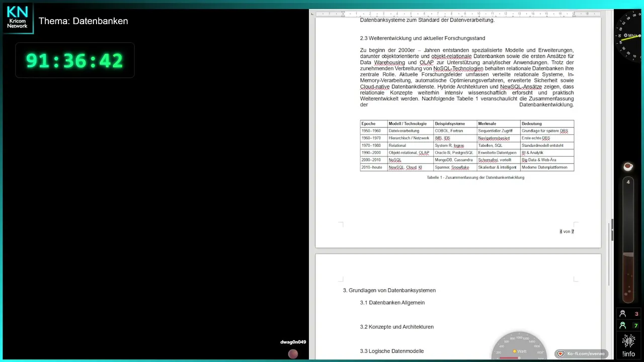Open the !info icon
Screen dimensions: 644x362
click(628, 345)
